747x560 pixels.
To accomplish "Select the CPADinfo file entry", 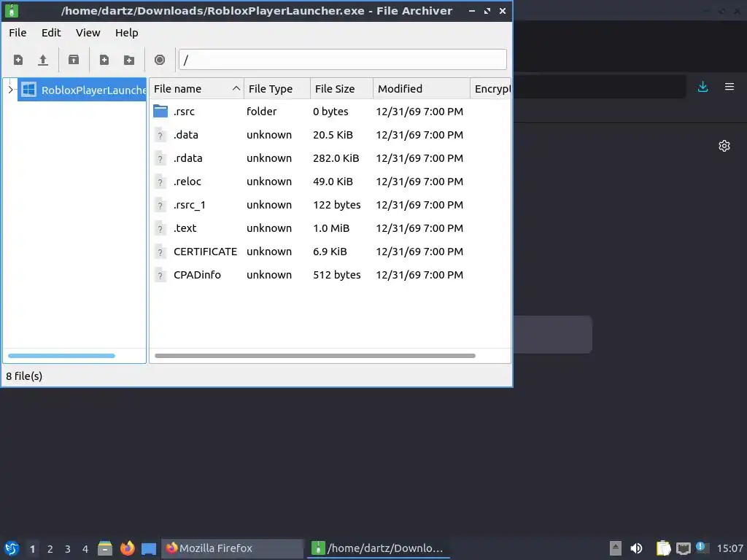I will coord(330,275).
